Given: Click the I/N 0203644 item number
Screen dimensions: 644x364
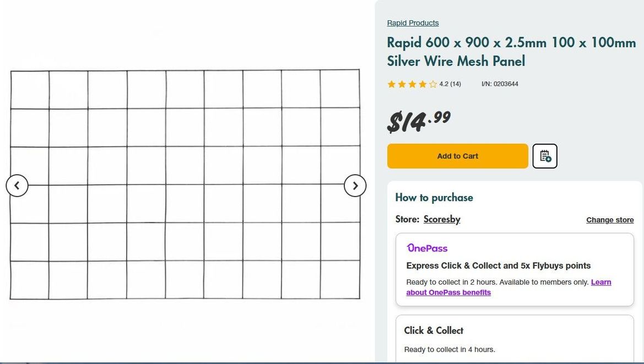Looking at the screenshot, I should point(500,84).
